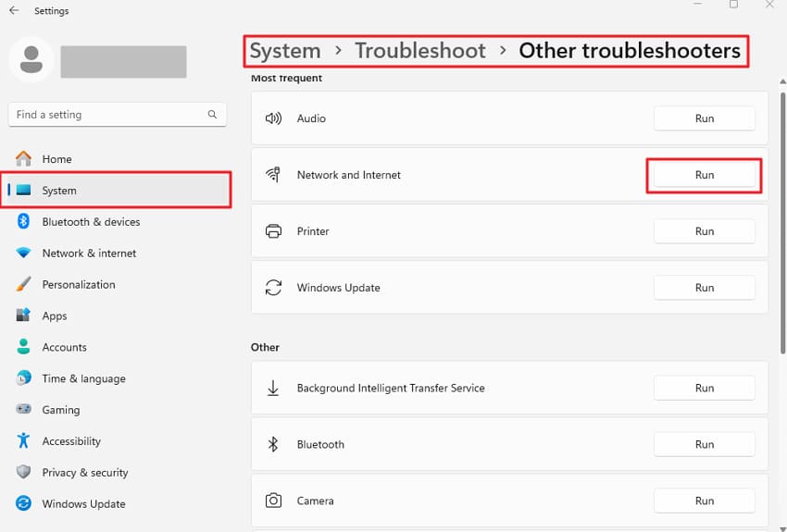This screenshot has width=787, height=532.
Task: Run the Windows Update troubleshooter
Action: point(705,288)
